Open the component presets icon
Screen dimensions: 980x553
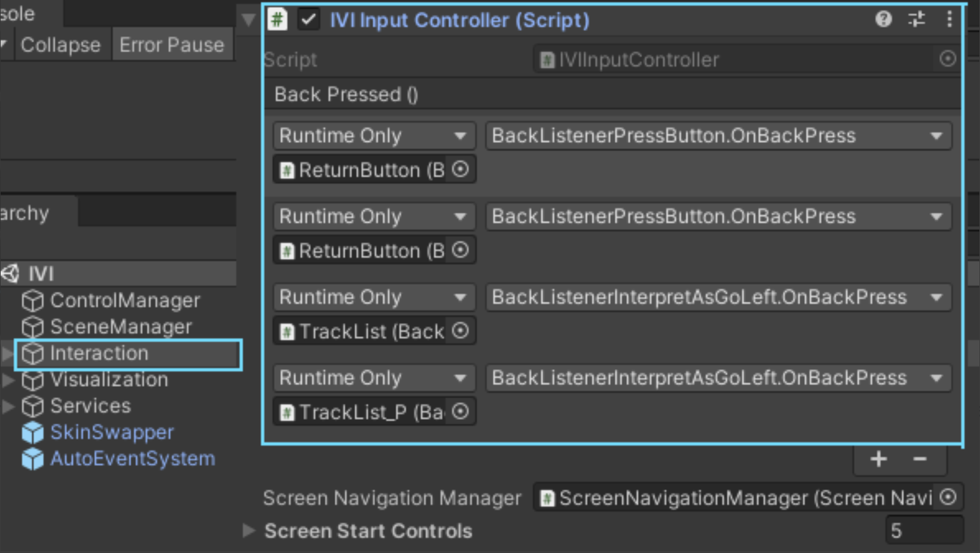coord(916,20)
